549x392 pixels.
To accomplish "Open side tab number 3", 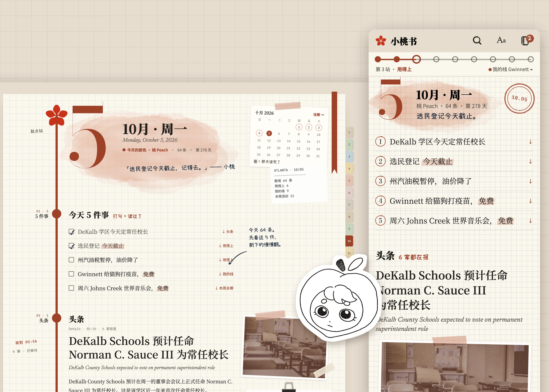I will tap(349, 157).
